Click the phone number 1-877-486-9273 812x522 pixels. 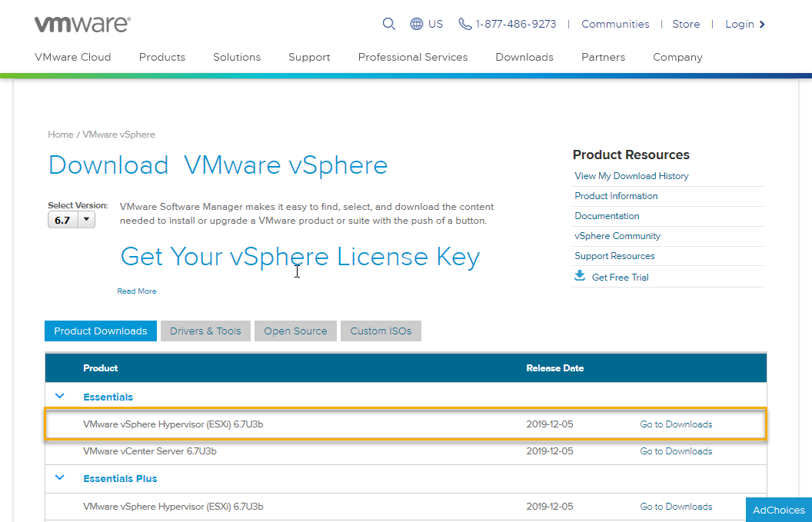[x=516, y=24]
